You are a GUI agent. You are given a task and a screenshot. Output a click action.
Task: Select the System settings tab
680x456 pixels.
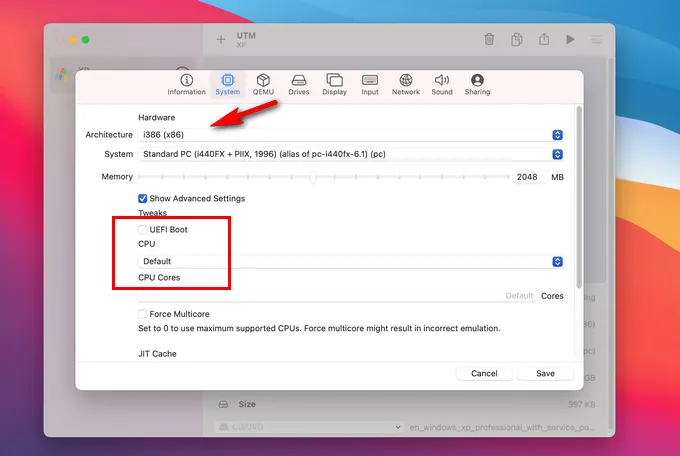(x=227, y=85)
